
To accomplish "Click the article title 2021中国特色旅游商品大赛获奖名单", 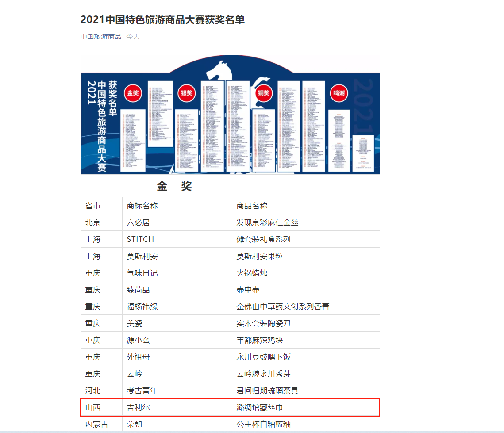I will tap(162, 19).
